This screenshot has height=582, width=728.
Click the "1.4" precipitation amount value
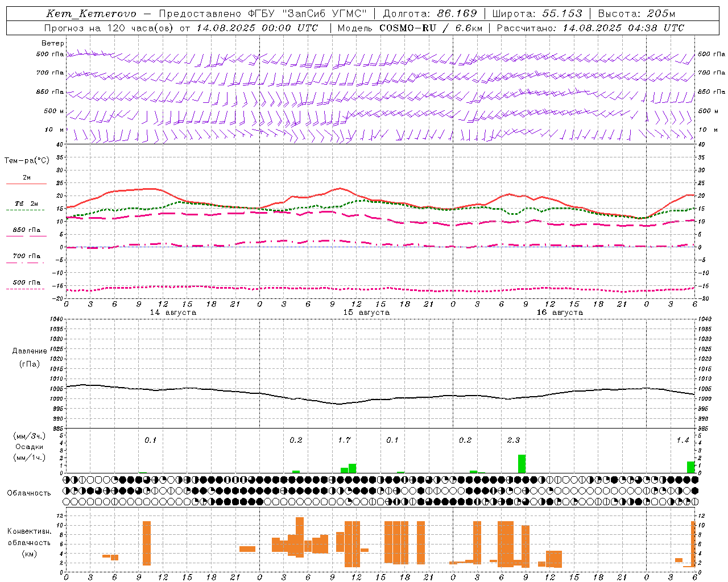682,440
